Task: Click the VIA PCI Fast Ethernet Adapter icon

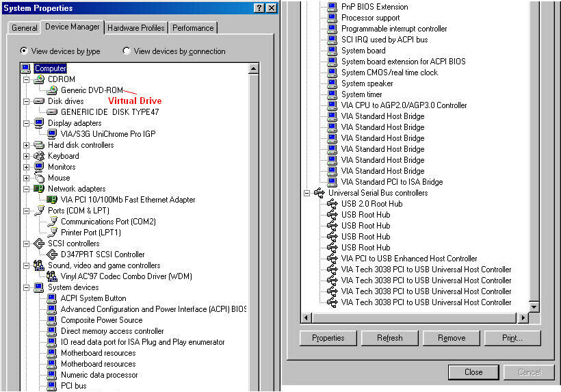Action: [53, 200]
